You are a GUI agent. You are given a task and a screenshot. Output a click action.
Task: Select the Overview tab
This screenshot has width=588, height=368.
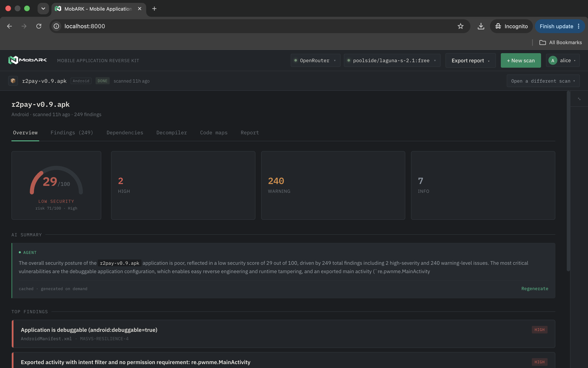coord(25,133)
